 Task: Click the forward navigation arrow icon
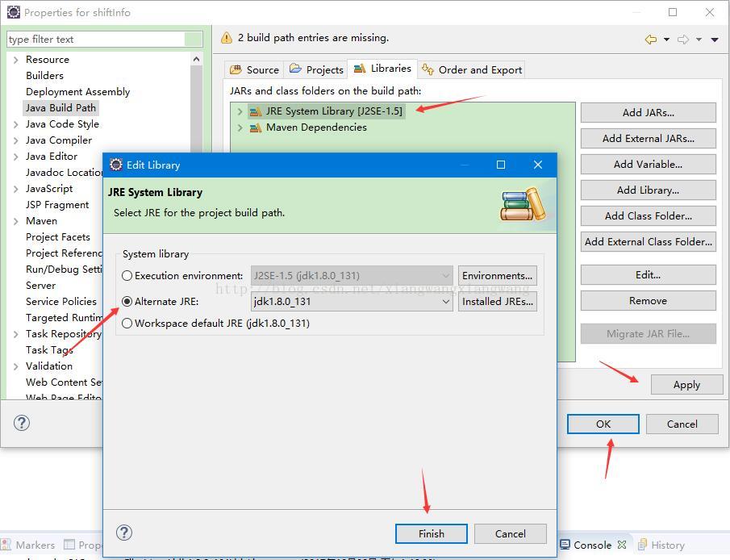click(683, 40)
